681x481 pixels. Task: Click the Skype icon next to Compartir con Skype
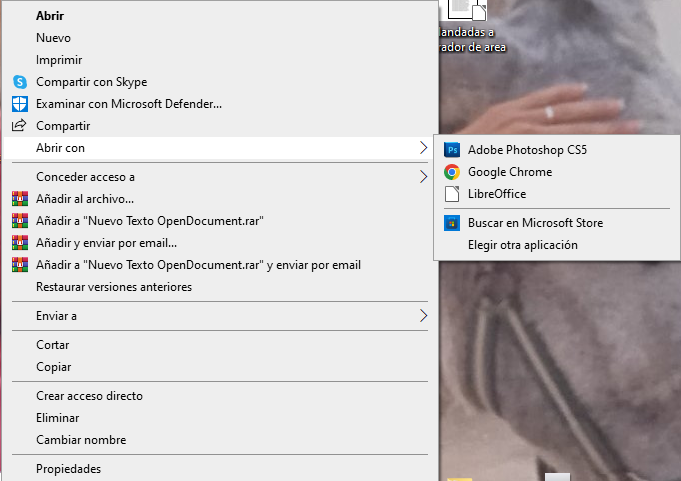20,82
